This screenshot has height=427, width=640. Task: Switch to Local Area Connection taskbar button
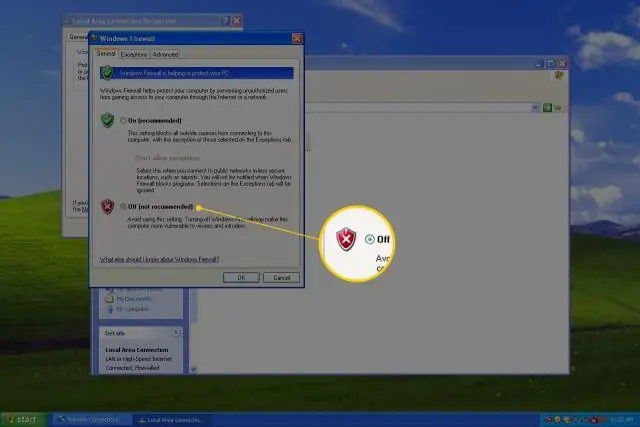tap(170, 419)
